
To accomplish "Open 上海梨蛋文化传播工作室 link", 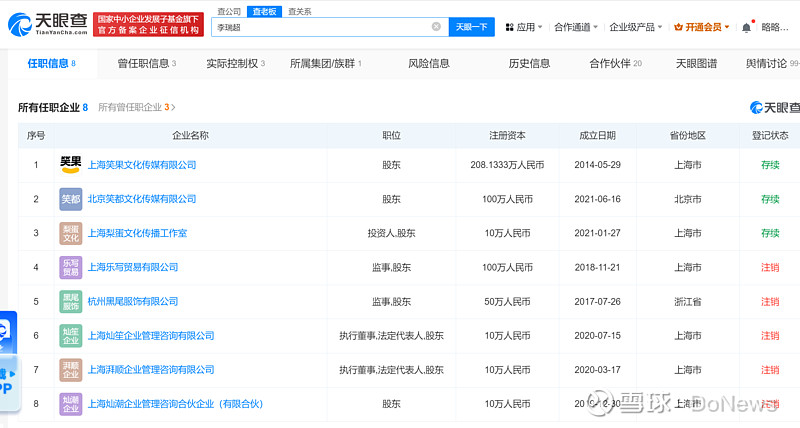I will coord(137,233).
